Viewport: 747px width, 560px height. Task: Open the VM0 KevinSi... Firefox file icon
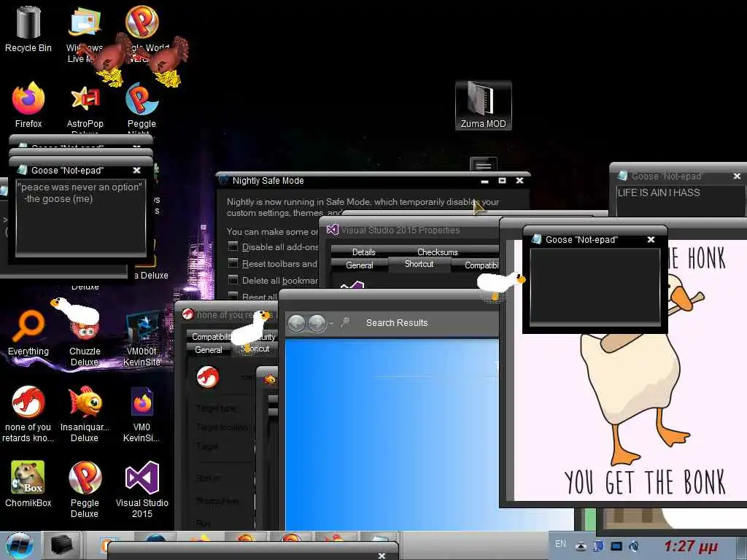point(142,413)
